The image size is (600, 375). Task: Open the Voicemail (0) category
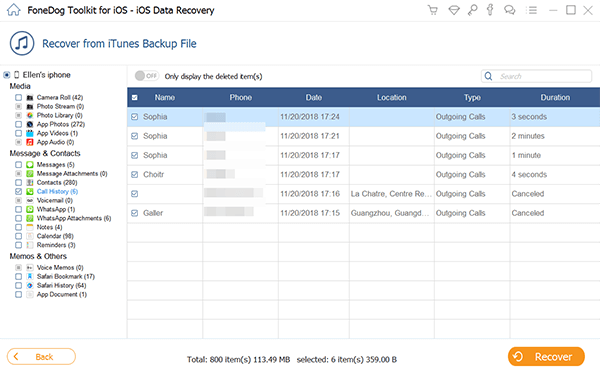pyautogui.click(x=55, y=200)
